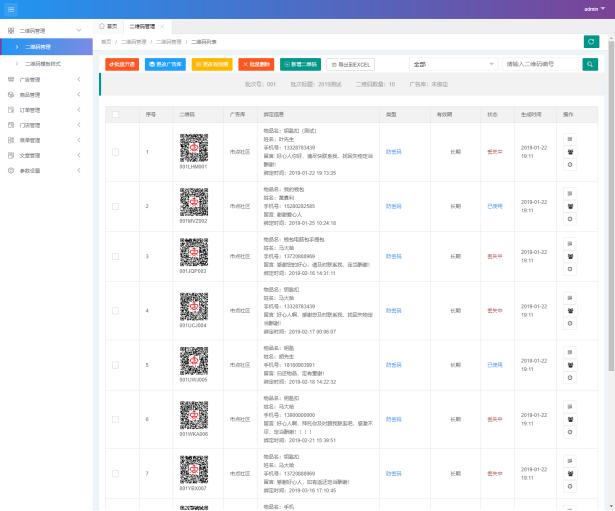Click top action icon for row 001MVZ002
The image size is (615, 511).
coord(570,193)
